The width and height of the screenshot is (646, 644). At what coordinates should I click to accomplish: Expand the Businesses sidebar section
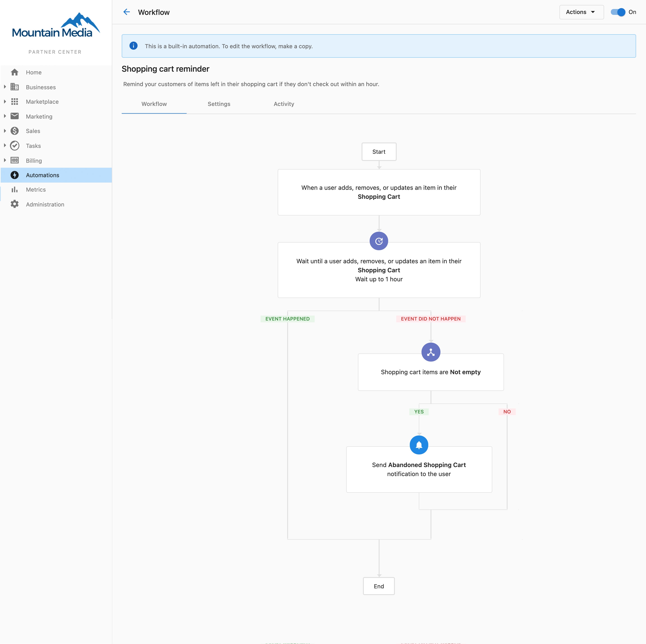pyautogui.click(x=5, y=87)
